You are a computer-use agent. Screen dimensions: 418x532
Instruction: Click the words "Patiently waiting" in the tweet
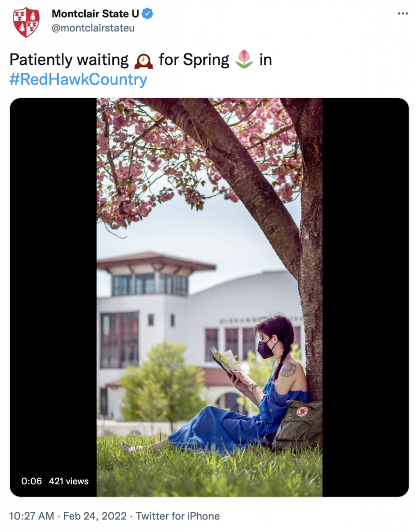point(69,60)
